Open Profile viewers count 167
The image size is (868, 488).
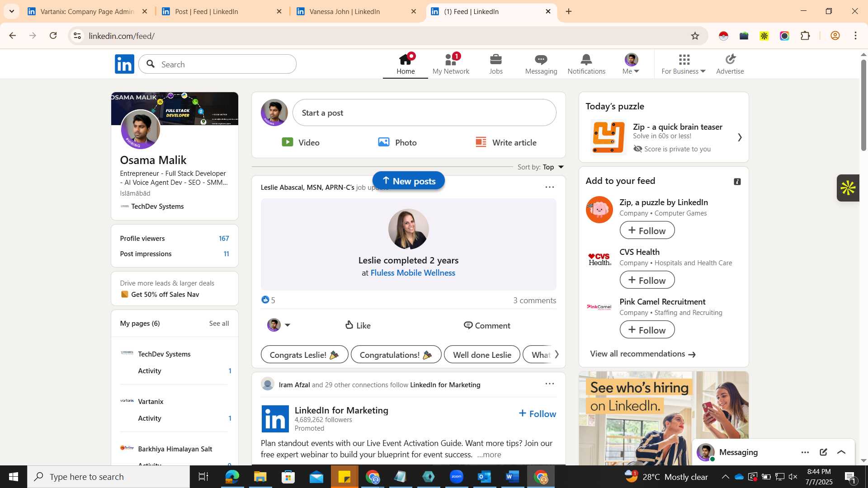point(224,239)
